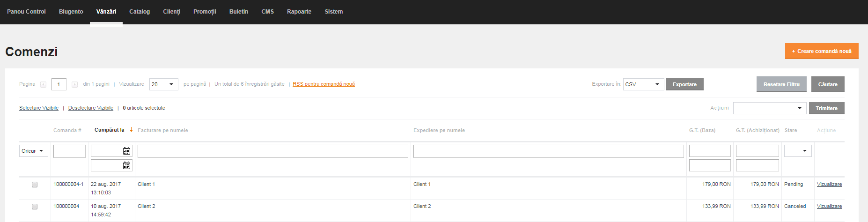Open Sistem menu
This screenshot has width=868, height=222.
point(334,12)
